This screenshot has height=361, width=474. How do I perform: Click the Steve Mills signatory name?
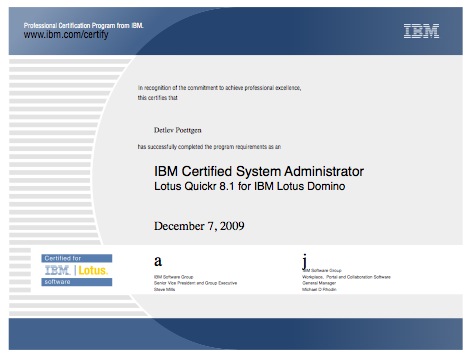(x=164, y=289)
